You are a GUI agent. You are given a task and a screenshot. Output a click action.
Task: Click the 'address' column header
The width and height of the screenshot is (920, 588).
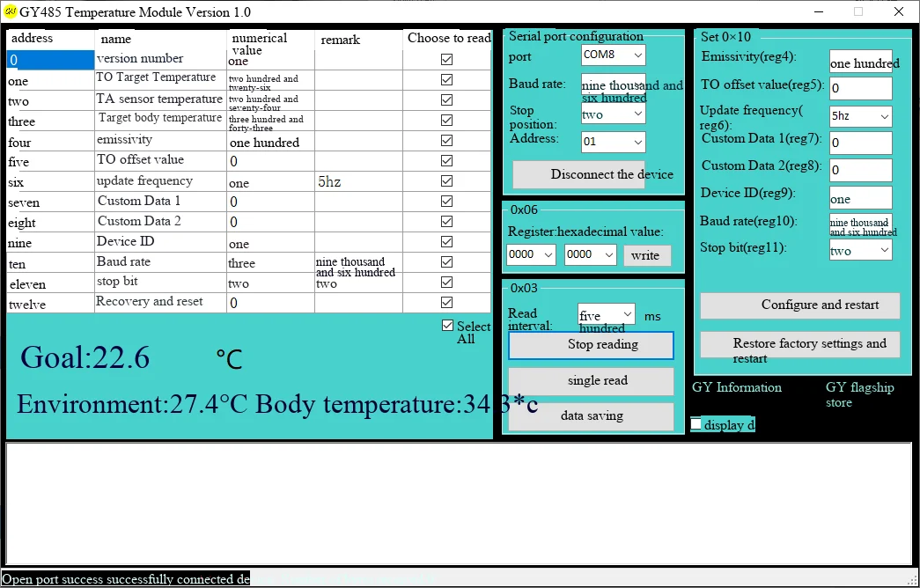click(x=50, y=40)
